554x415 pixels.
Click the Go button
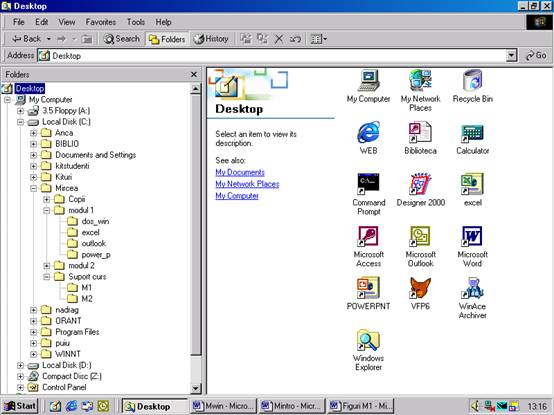[x=536, y=56]
